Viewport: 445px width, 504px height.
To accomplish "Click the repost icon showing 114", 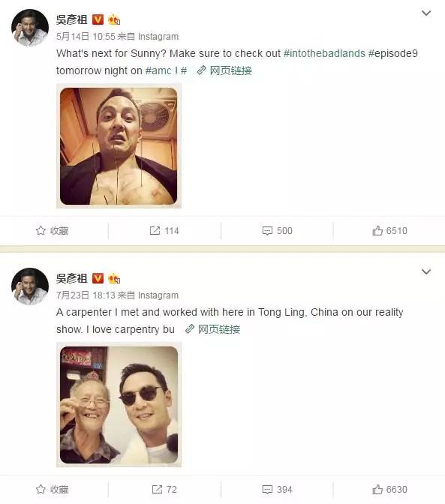I will (155, 230).
